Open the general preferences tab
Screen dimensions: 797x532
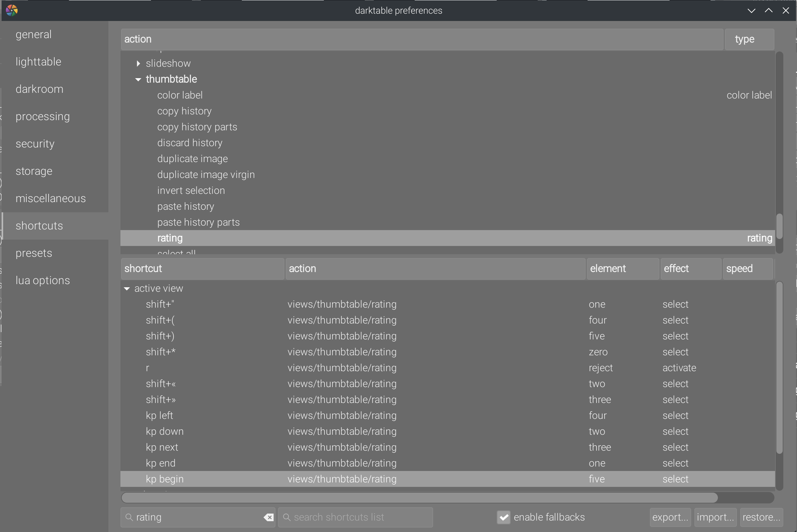55,34
